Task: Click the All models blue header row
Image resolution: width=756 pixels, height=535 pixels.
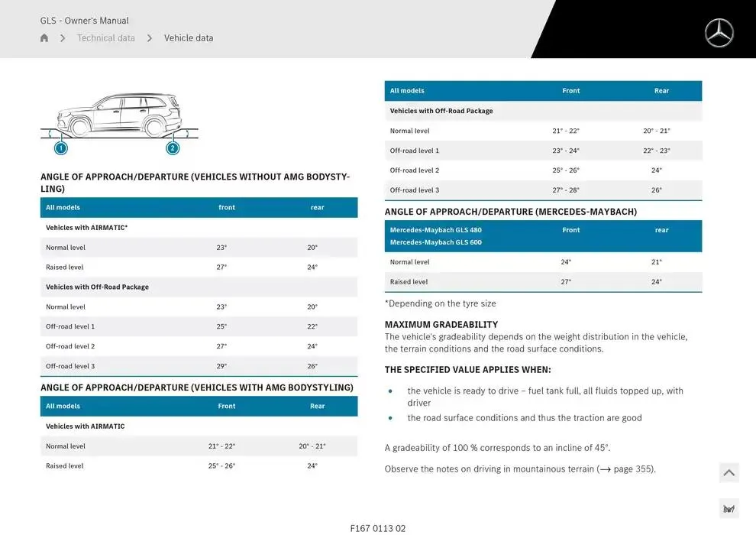Action: point(199,207)
